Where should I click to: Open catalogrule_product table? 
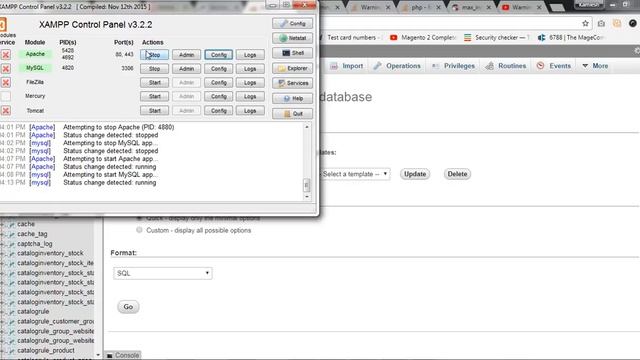(x=46, y=351)
